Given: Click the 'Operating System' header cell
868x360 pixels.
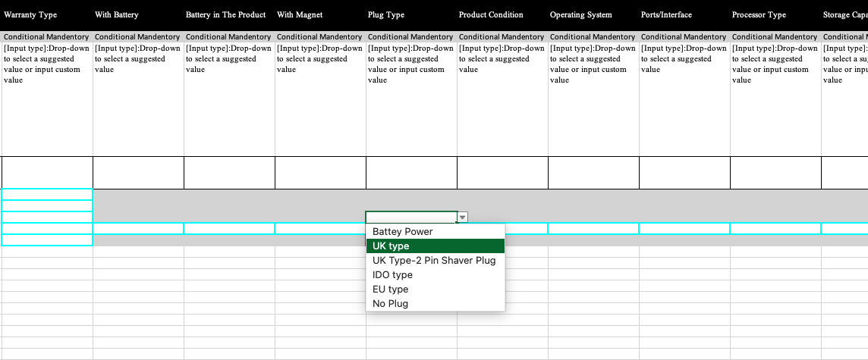Looking at the screenshot, I should coord(593,15).
